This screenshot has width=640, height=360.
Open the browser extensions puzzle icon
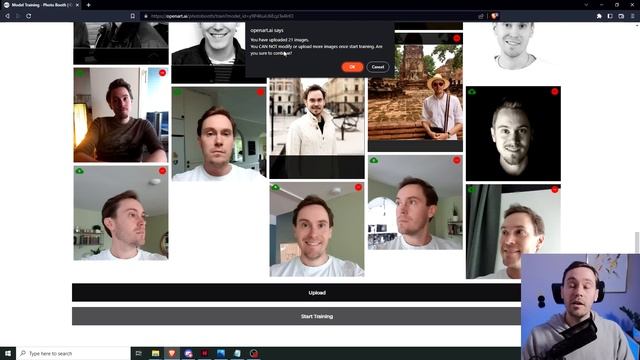(599, 16)
